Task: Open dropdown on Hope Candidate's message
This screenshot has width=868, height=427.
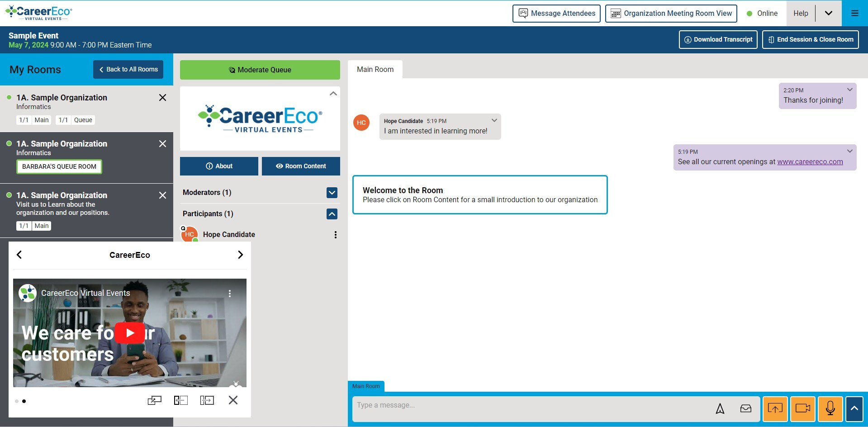Action: (x=494, y=120)
